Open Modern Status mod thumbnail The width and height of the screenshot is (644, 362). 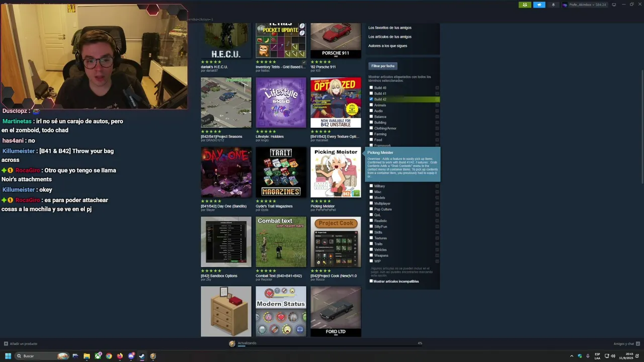point(281,311)
